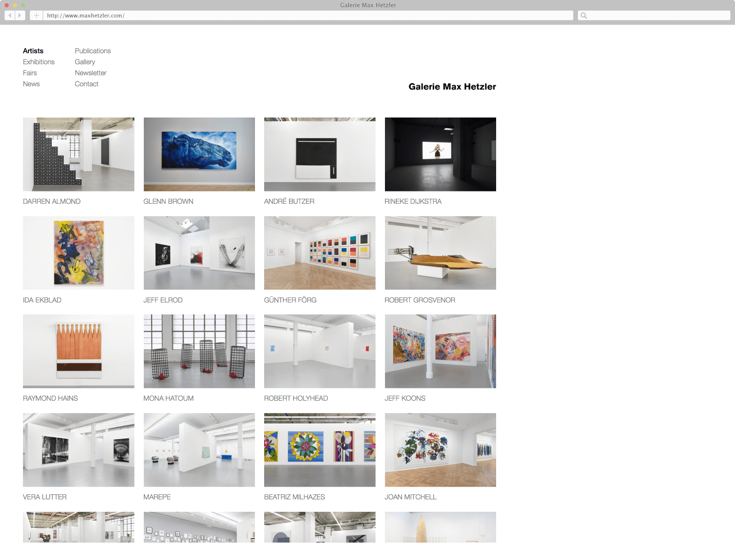735x560 pixels.
Task: Click the ROBERT HOLYHEAD name link
Action: pyautogui.click(x=296, y=398)
